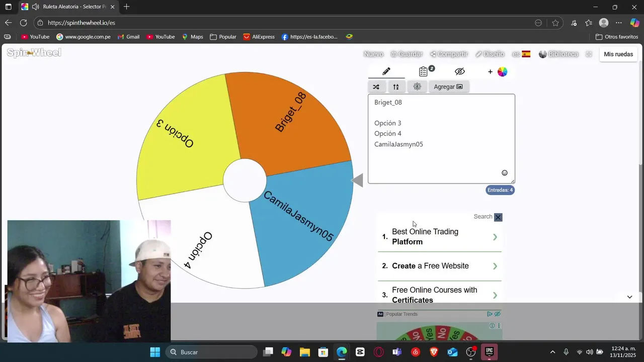This screenshot has width=644, height=362.
Task: Shuffle the wheel entries
Action: (376, 86)
